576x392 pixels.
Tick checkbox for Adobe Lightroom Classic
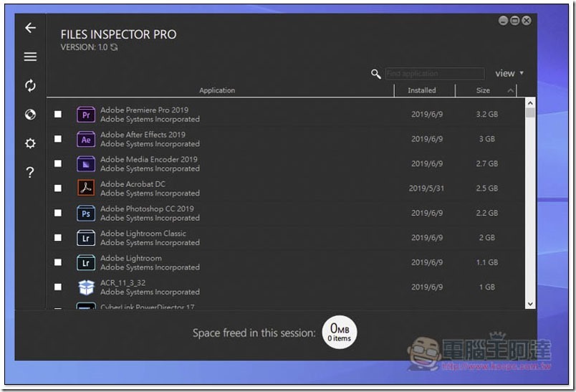(x=58, y=238)
